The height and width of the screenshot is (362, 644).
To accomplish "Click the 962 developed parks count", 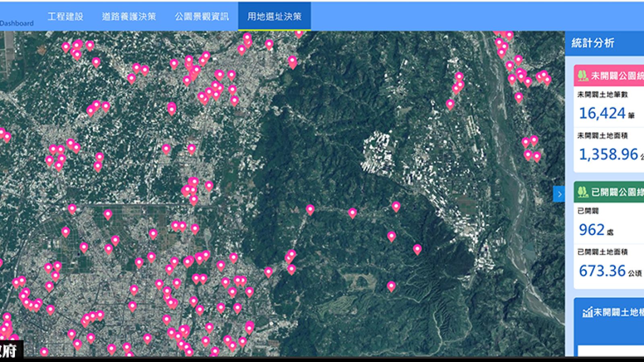I will click(592, 230).
